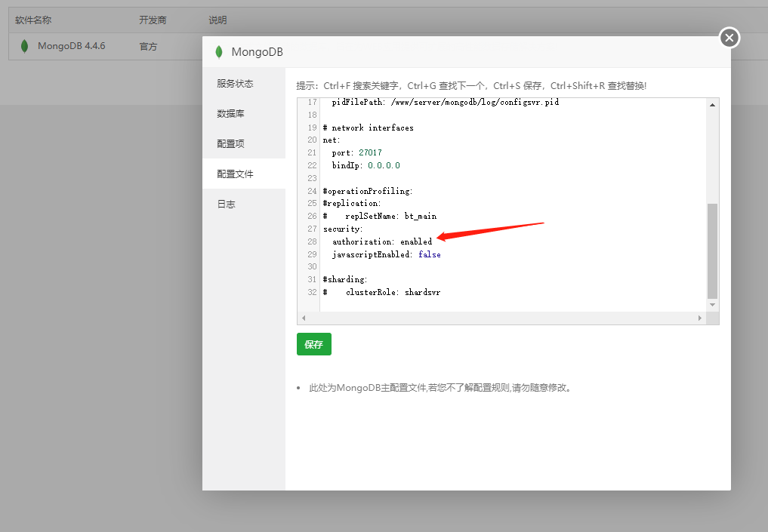Click the bindIp value 0.0.0.0
The width and height of the screenshot is (768, 532).
[384, 165]
